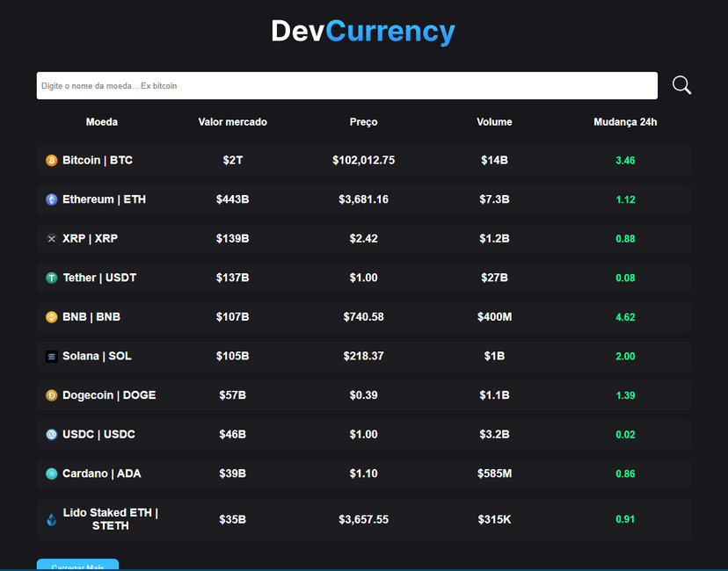Select BNB volume $400M
Viewport: 728px width, 571px height.
tap(494, 317)
